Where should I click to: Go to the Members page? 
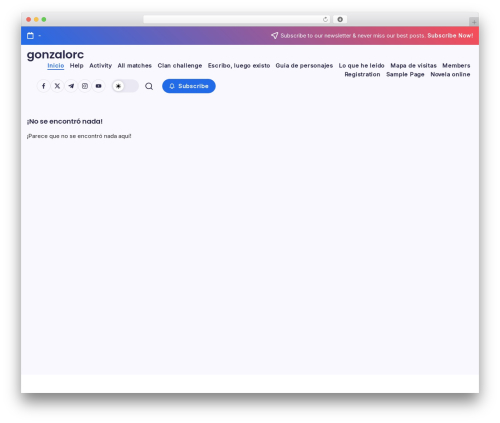pos(456,66)
